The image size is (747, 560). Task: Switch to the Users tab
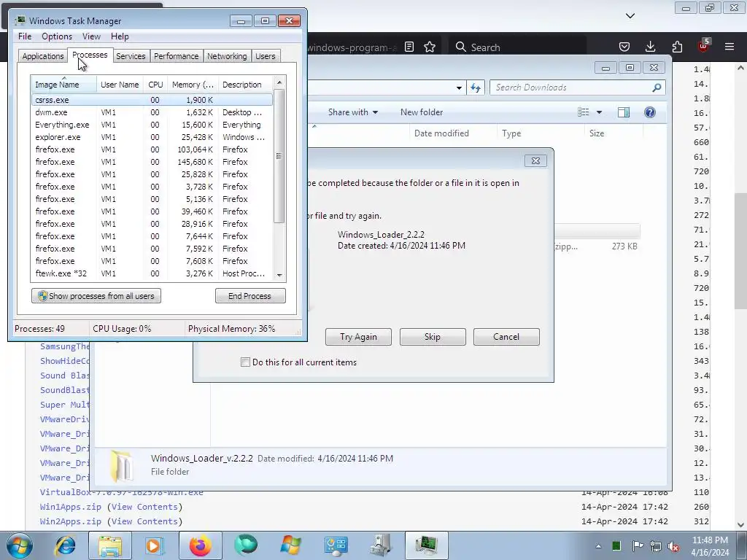coord(265,56)
